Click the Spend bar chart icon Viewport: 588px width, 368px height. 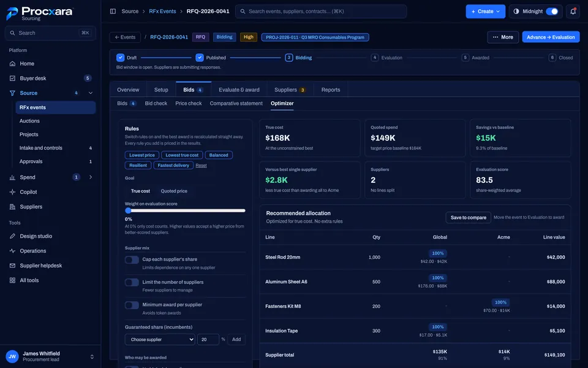point(12,177)
